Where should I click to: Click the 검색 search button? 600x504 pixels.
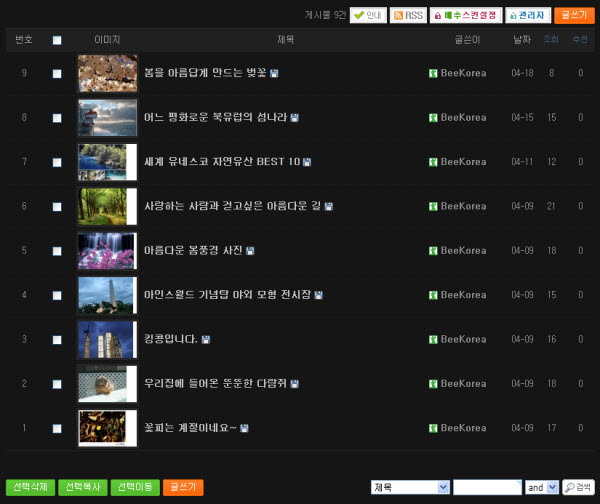(578, 487)
